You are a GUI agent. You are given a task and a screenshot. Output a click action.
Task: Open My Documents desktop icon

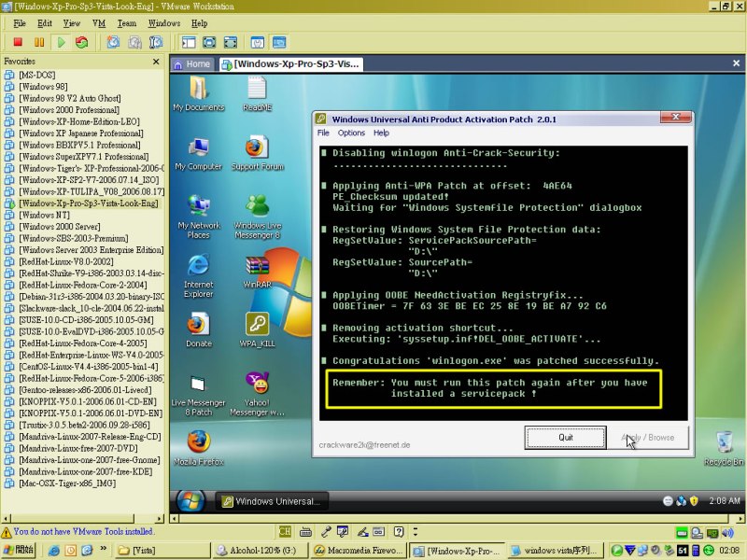tap(199, 94)
